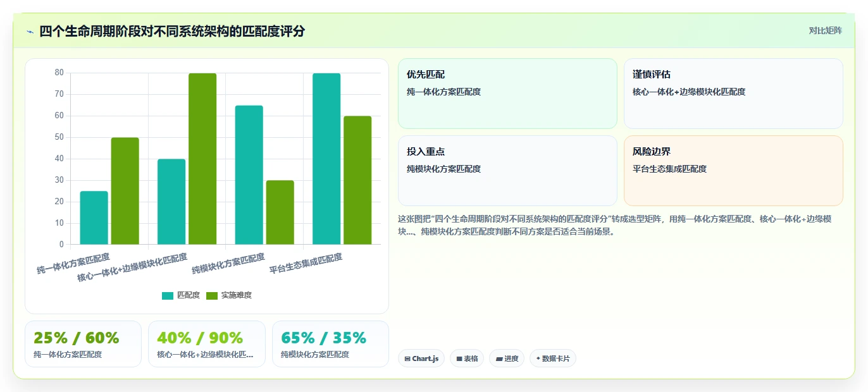The width and height of the screenshot is (868, 392).
Task: Click 纯一体化方案匹配度 text in 优先匹配 card
Action: point(443,92)
